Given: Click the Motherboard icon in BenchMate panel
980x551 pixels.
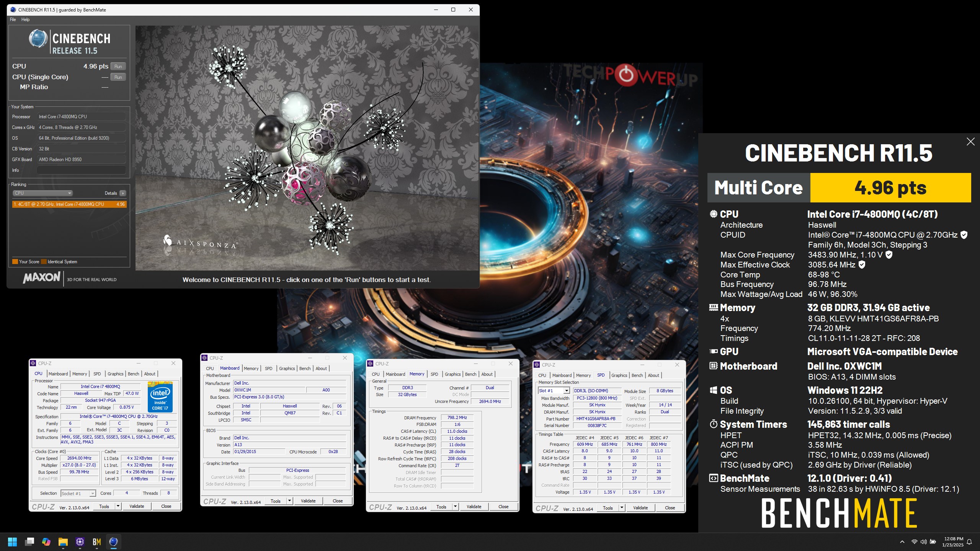Looking at the screenshot, I should (713, 366).
